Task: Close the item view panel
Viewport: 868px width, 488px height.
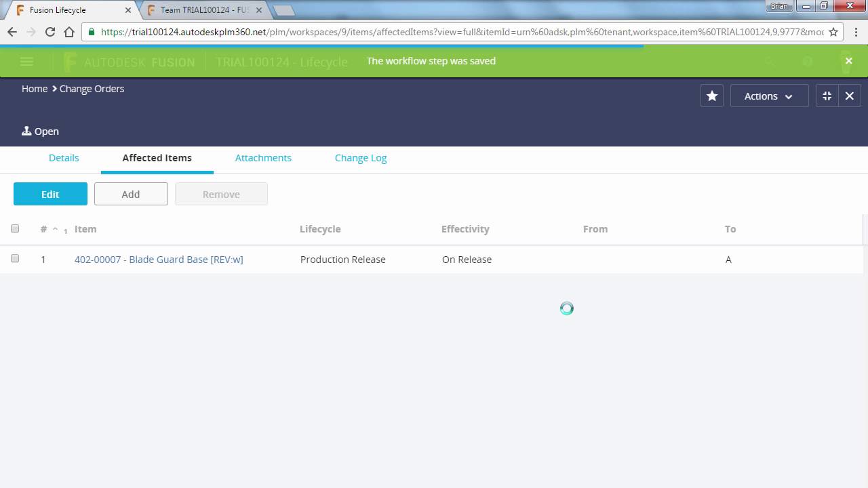Action: [x=850, y=96]
